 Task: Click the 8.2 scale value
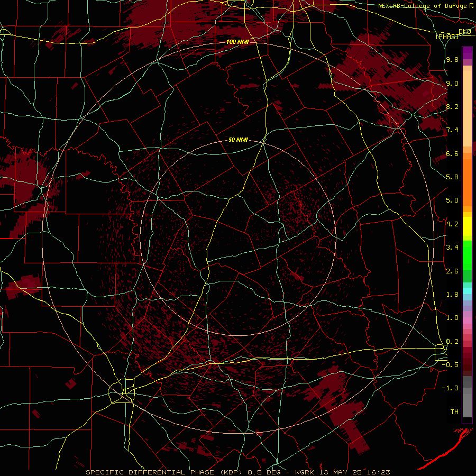452,106
